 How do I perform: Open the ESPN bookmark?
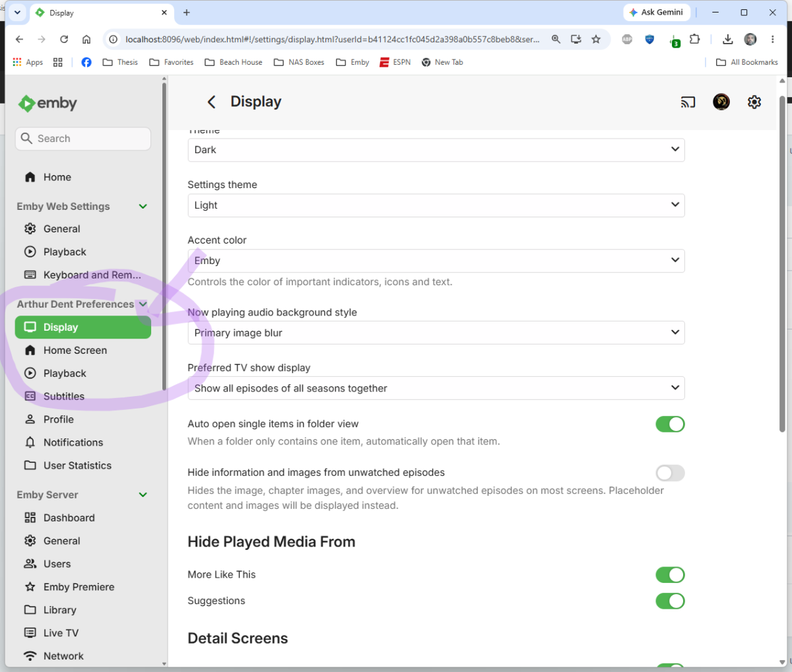coord(395,62)
